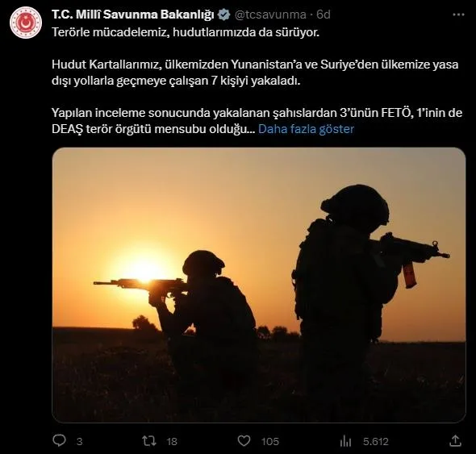Viewport: 476px width, 454px height.
Task: Open view analytics bar chart icon
Action: pos(345,441)
